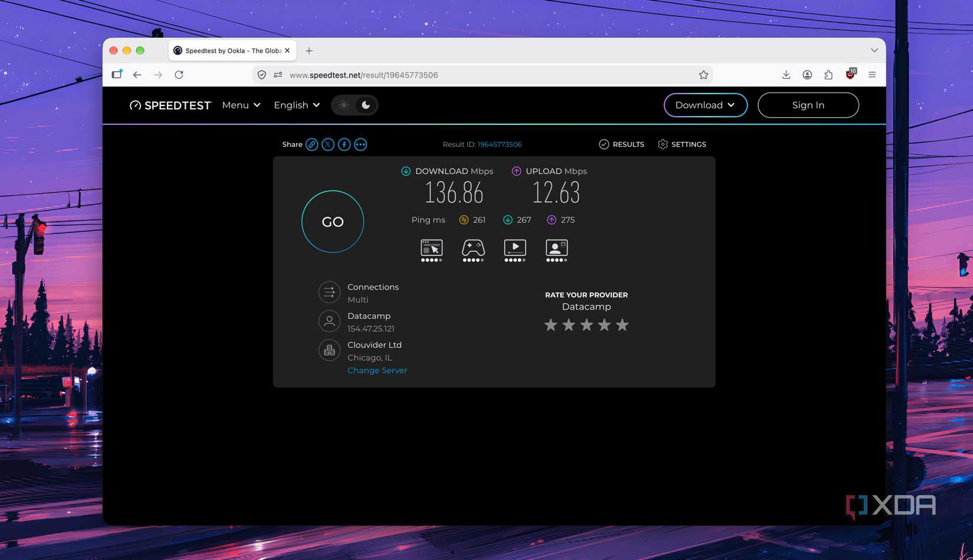Open browser downloads panel
This screenshot has width=973, height=560.
coord(786,75)
